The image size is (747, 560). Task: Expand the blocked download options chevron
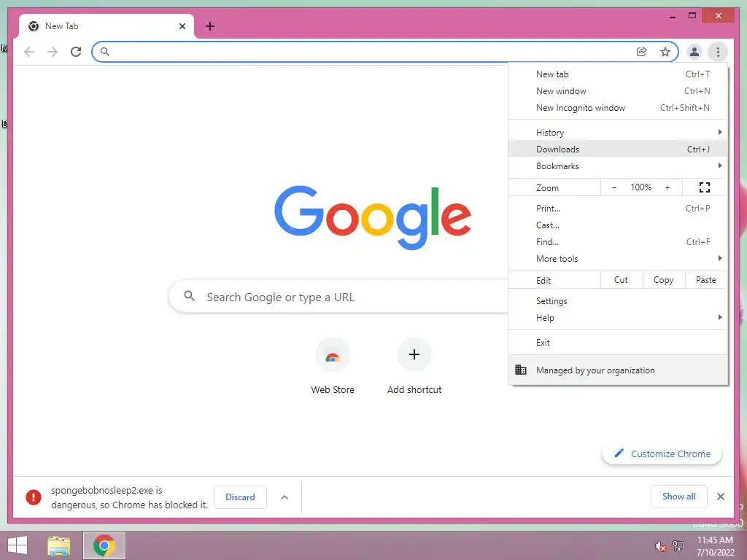285,497
